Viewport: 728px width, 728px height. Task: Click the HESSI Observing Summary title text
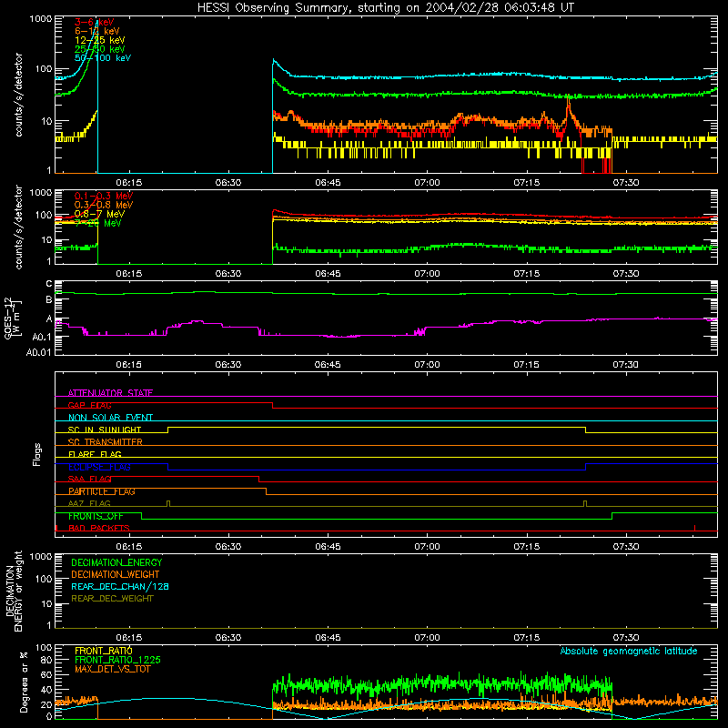pos(385,8)
